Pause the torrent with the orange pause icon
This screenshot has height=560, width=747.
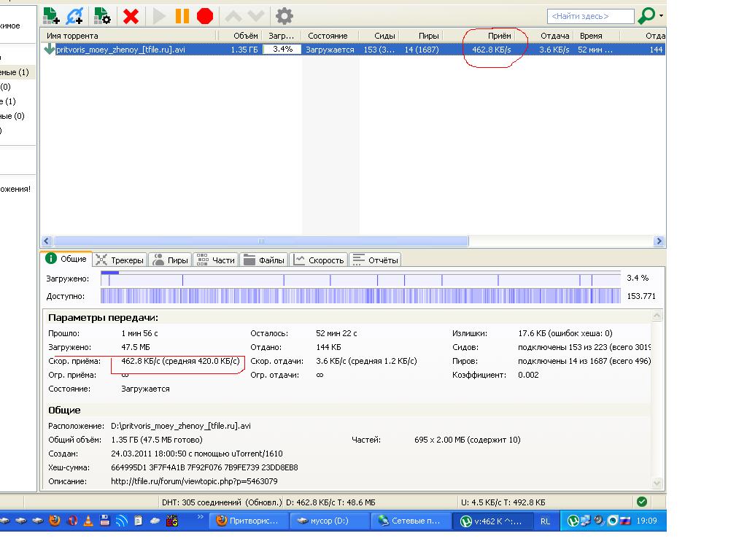point(182,15)
